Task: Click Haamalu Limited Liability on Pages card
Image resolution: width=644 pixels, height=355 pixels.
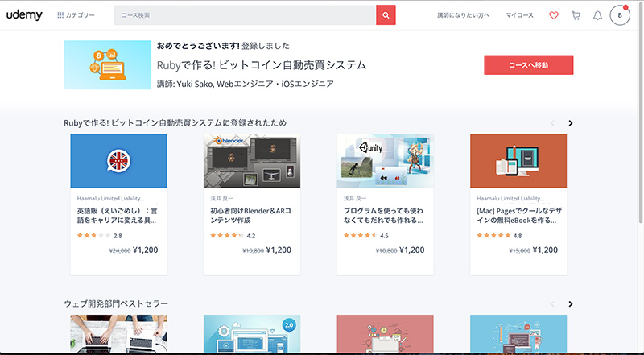Action: tap(510, 199)
